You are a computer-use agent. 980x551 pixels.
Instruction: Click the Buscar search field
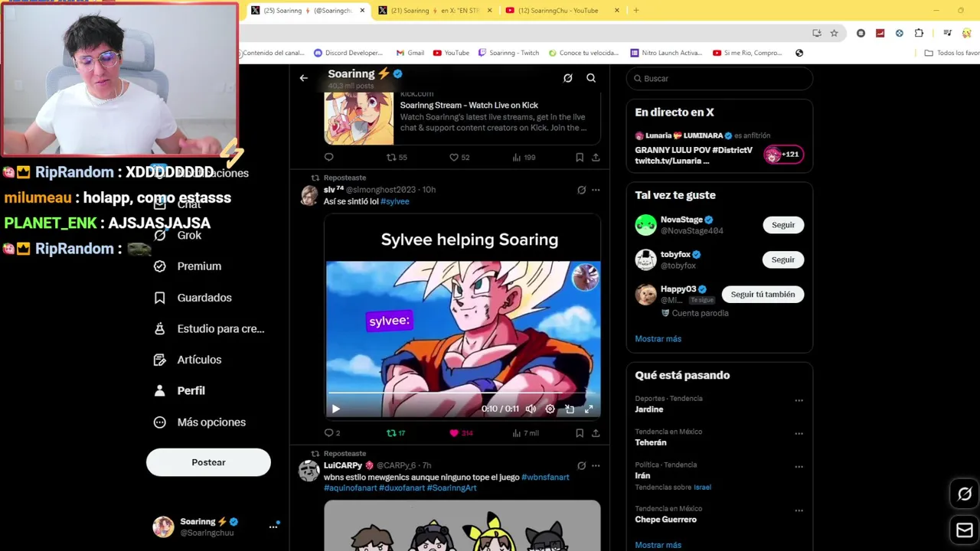click(720, 78)
